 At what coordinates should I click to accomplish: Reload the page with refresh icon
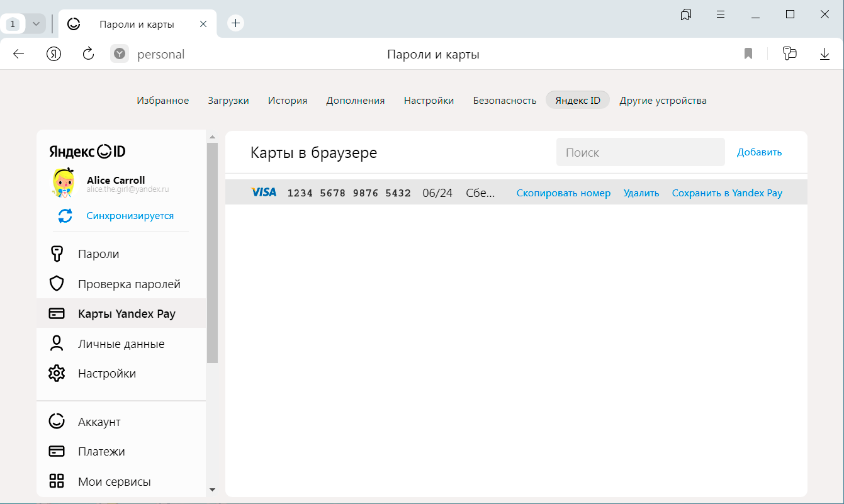(x=89, y=54)
